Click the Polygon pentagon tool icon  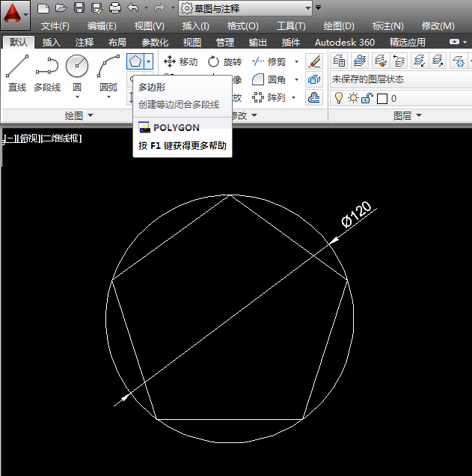[135, 61]
